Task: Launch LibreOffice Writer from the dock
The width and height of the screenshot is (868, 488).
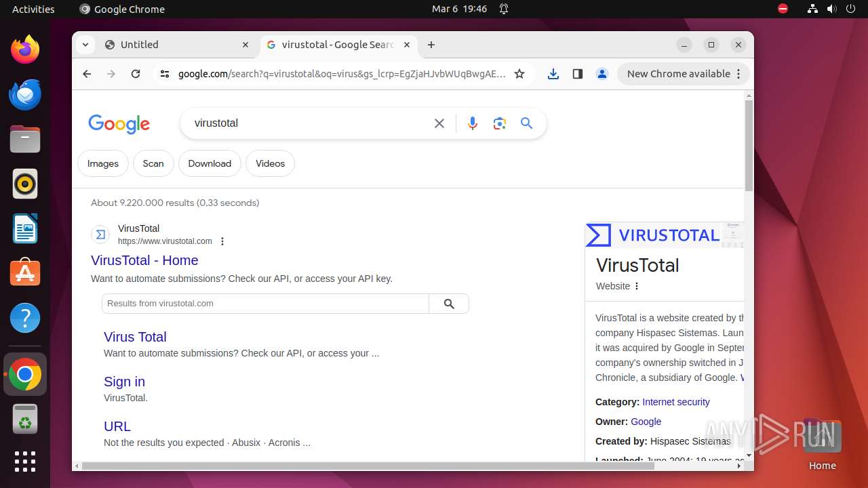Action: point(25,228)
